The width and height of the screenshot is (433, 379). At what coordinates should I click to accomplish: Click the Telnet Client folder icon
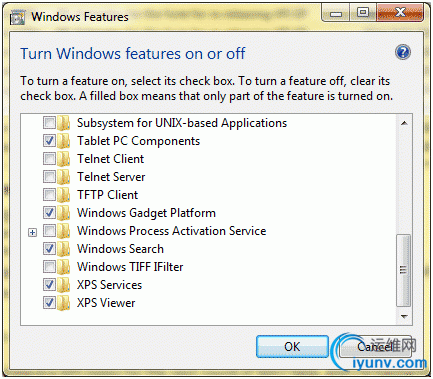[63, 159]
